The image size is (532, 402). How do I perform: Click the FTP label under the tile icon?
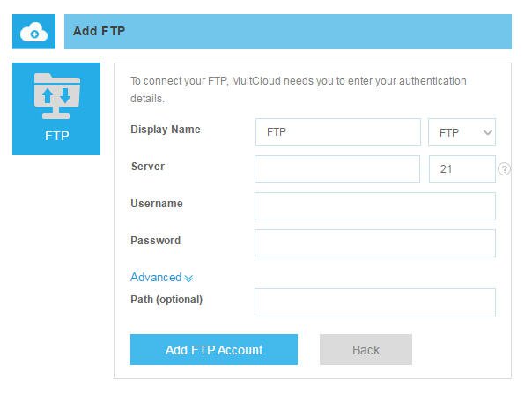[x=56, y=137]
